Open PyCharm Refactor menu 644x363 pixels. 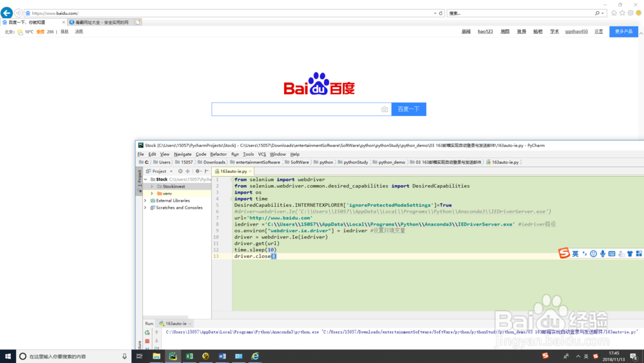[x=218, y=154]
